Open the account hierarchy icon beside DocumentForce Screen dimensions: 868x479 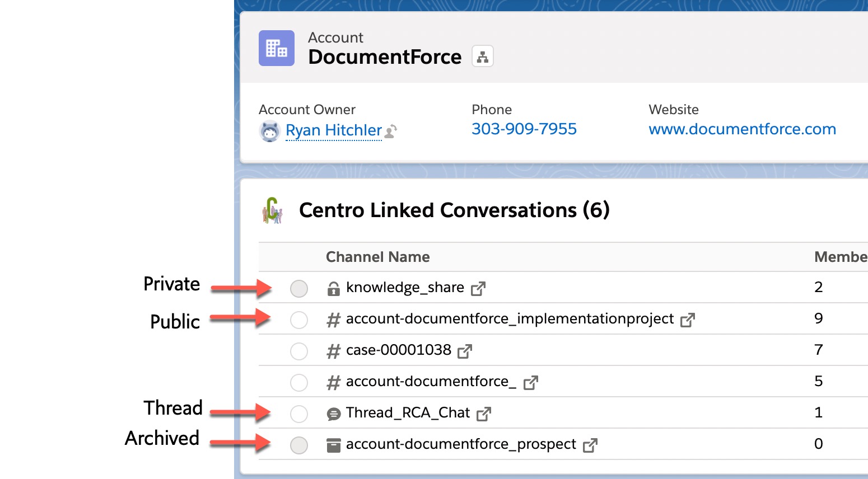pos(483,56)
